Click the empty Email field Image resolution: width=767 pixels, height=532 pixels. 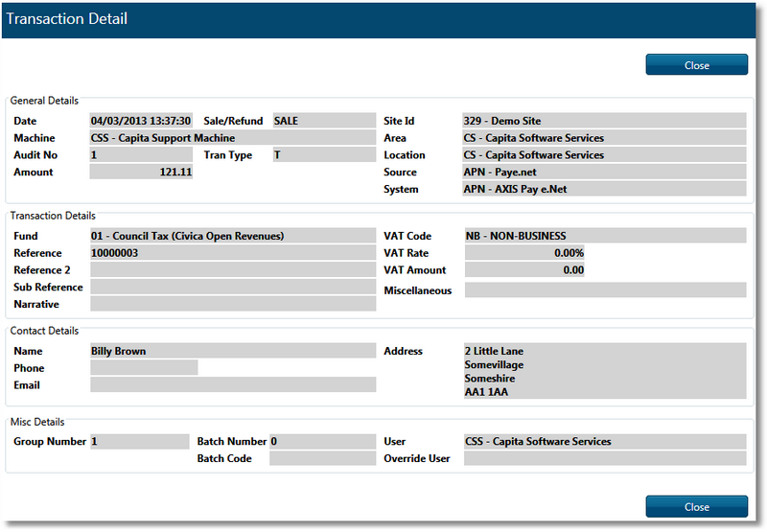tap(232, 385)
